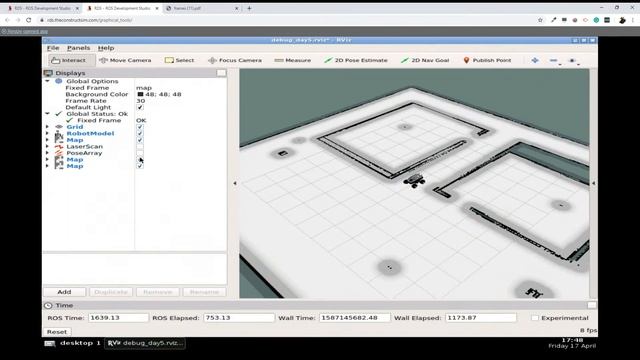Activate the Move Camera tool
Screen dimensions: 640x360
(126, 60)
